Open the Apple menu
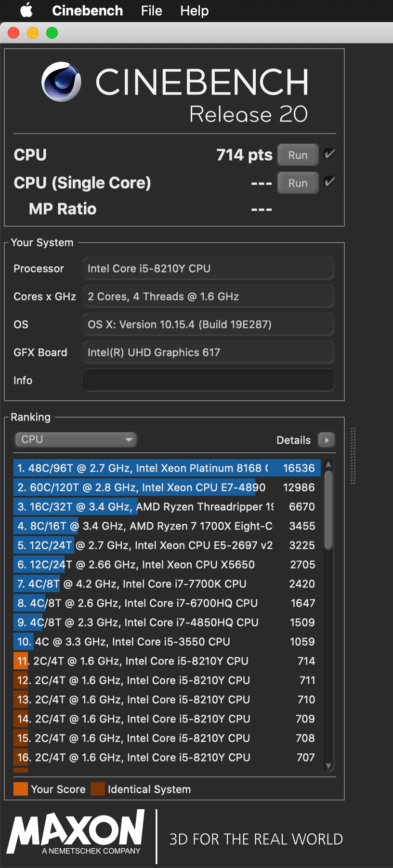 [26, 10]
